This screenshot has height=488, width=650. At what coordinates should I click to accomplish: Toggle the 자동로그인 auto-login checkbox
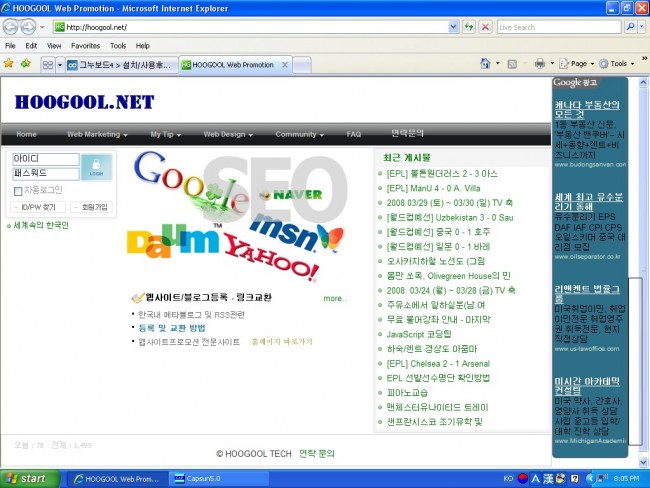pos(18,190)
